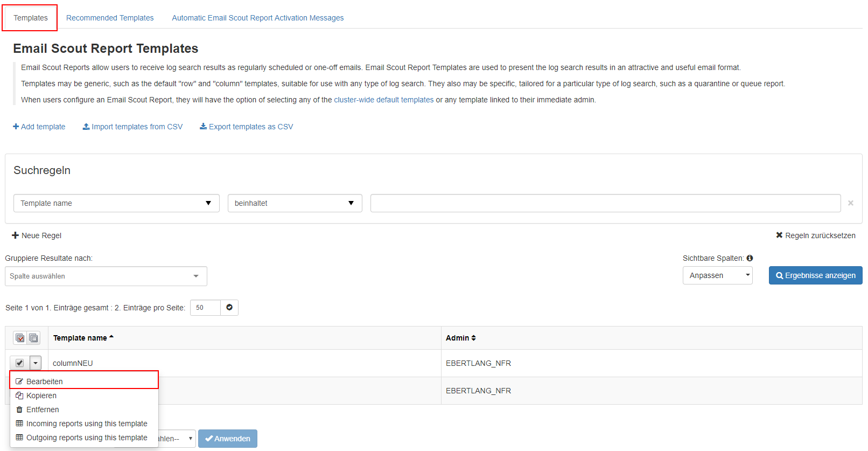This screenshot has height=451, width=868.
Task: Open the Template name field dropdown
Action: 116,203
